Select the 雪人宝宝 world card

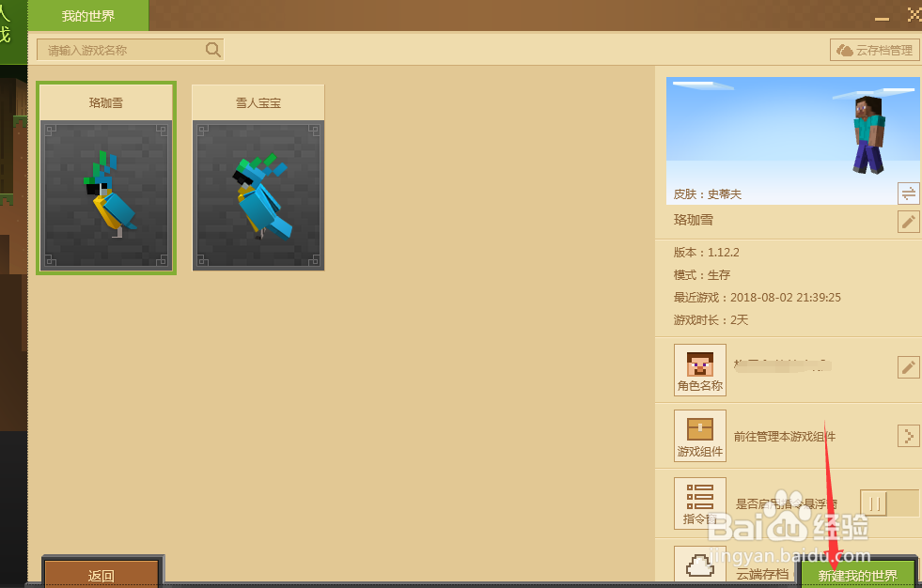coord(258,178)
